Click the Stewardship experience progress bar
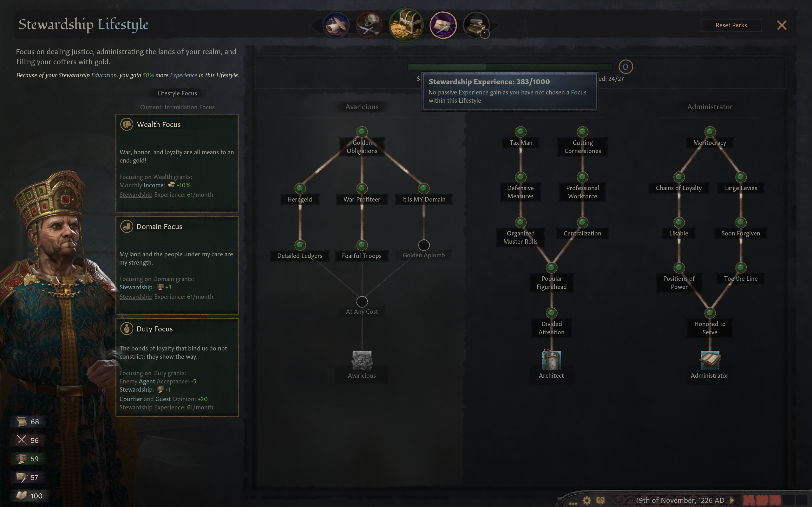 510,67
